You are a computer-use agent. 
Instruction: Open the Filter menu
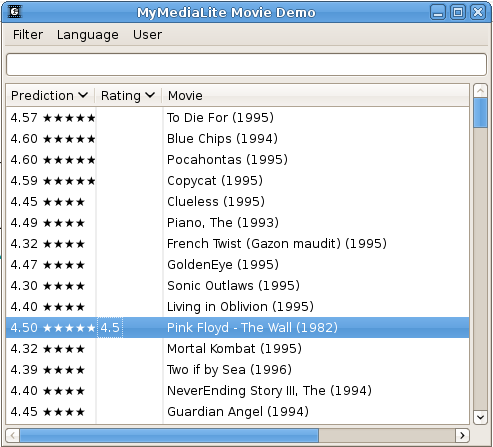[28, 35]
